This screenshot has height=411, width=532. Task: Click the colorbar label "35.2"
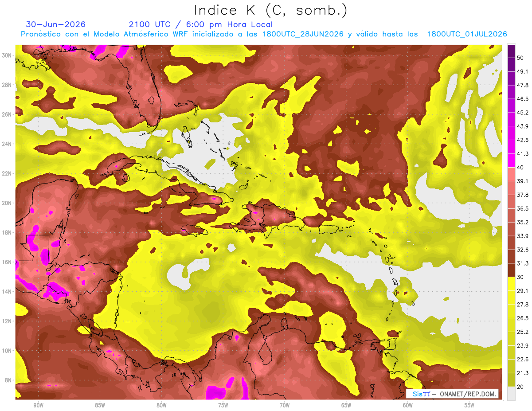523,222
